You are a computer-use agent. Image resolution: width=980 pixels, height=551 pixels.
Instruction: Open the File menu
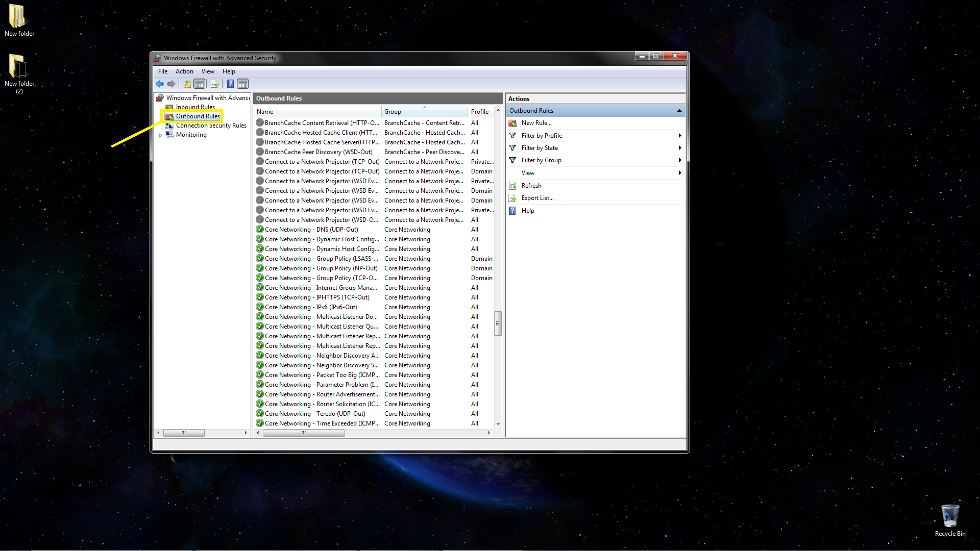(162, 71)
